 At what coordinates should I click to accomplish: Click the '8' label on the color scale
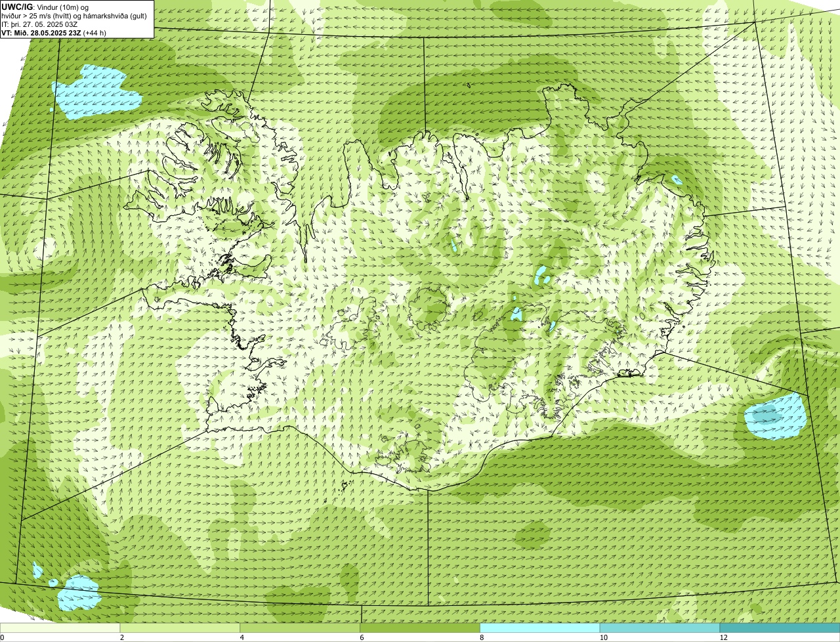tap(482, 637)
